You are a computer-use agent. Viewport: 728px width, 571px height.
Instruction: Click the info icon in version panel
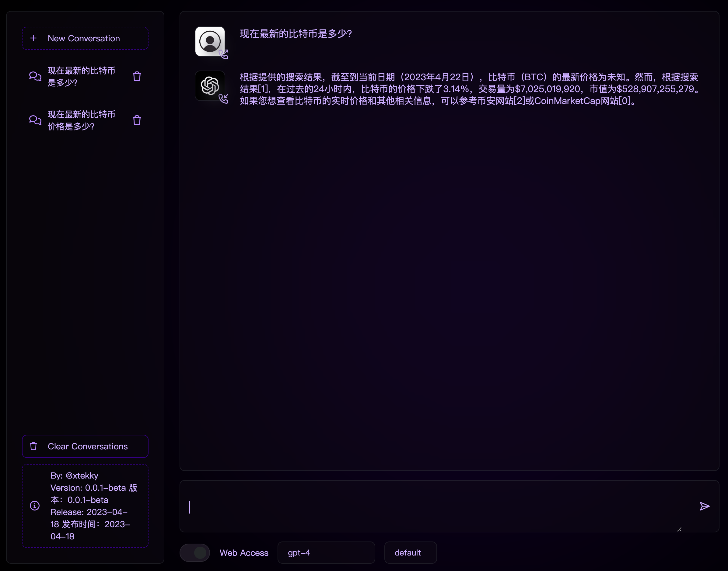35,505
